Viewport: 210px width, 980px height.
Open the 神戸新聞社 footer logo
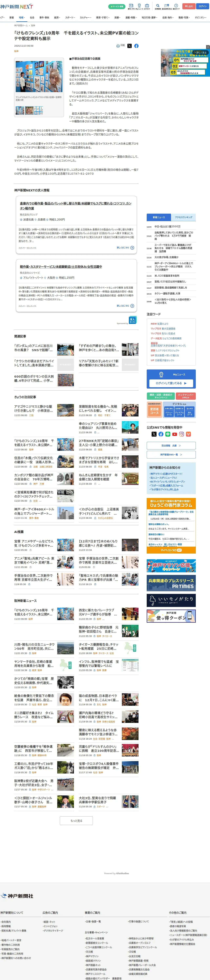coord(17,896)
